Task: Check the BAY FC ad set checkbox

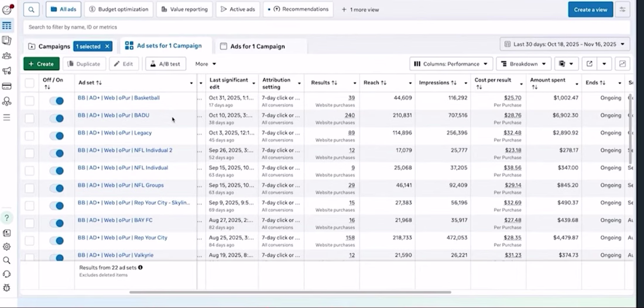Action: pos(30,224)
